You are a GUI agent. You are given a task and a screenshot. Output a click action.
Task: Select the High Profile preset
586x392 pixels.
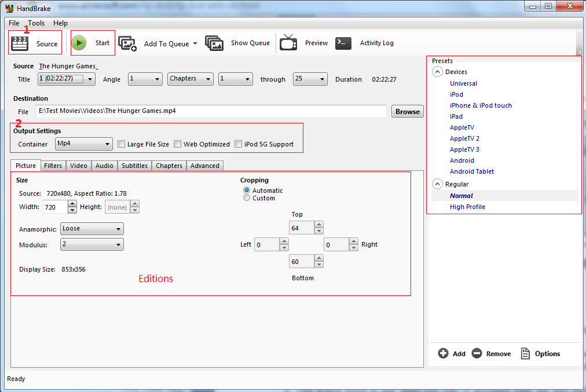click(467, 207)
